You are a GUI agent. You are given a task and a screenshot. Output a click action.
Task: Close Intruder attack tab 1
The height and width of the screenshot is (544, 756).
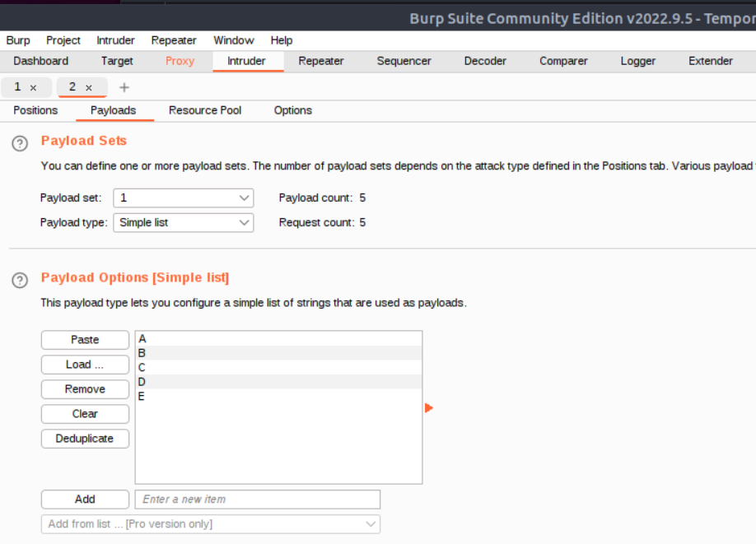point(33,88)
